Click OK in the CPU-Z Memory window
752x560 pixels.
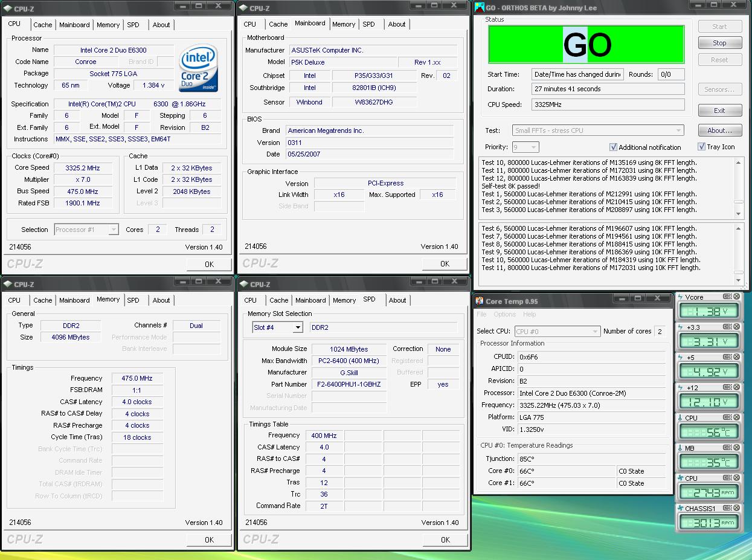point(209,539)
